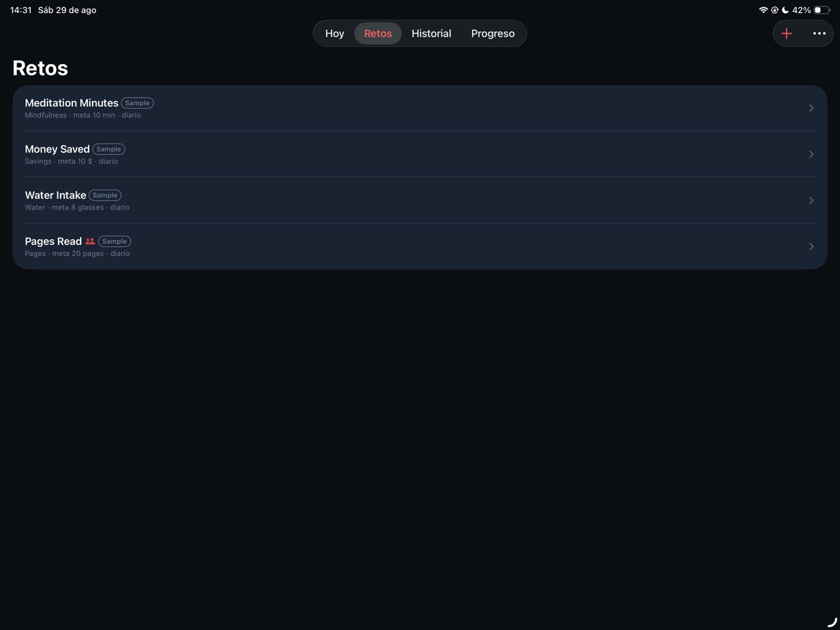Tap the battery indicator icon
This screenshot has height=630, width=840.
(x=822, y=10)
